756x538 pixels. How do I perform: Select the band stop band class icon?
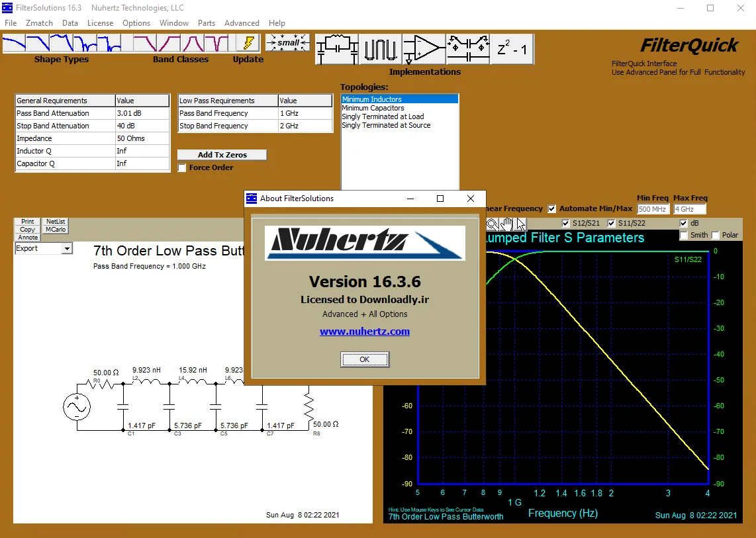pyautogui.click(x=217, y=43)
